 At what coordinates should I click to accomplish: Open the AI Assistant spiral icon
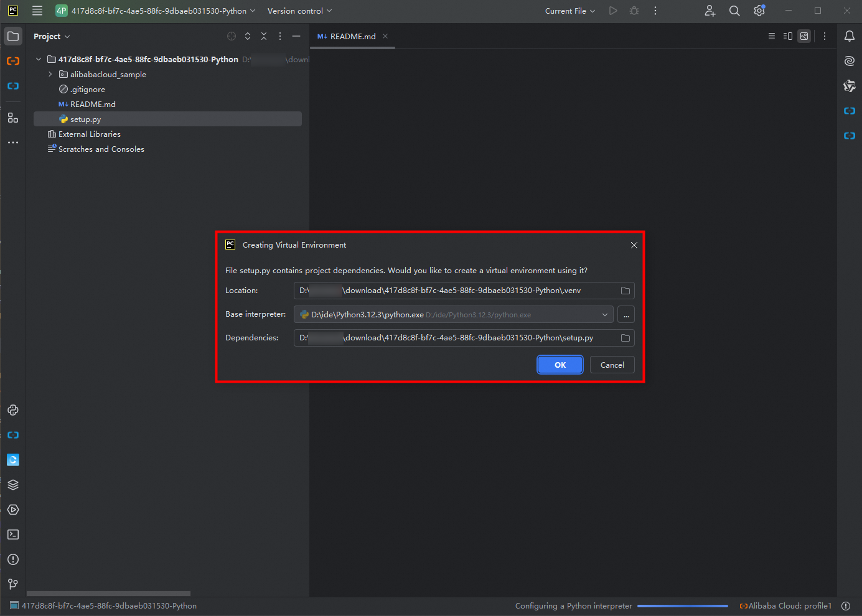click(x=850, y=61)
